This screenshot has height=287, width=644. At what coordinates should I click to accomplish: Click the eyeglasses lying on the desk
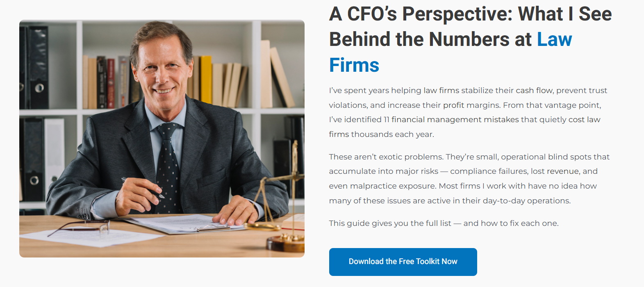coord(82,227)
